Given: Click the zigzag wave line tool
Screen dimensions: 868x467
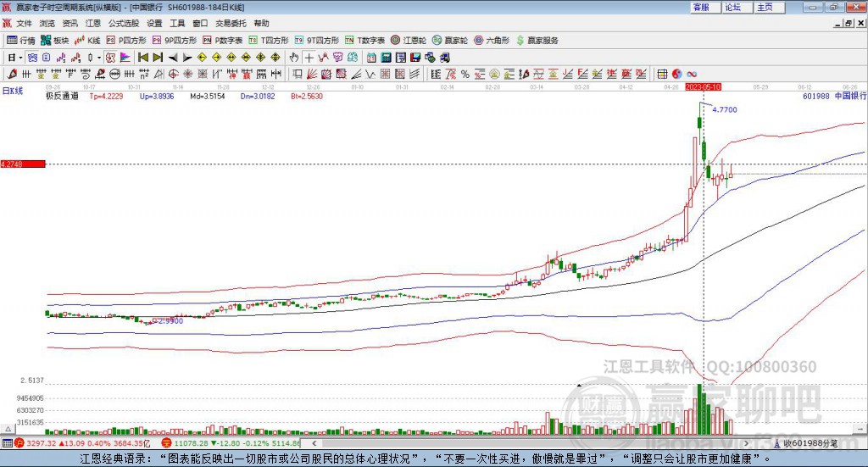Looking at the screenshot, I should click(370, 74).
